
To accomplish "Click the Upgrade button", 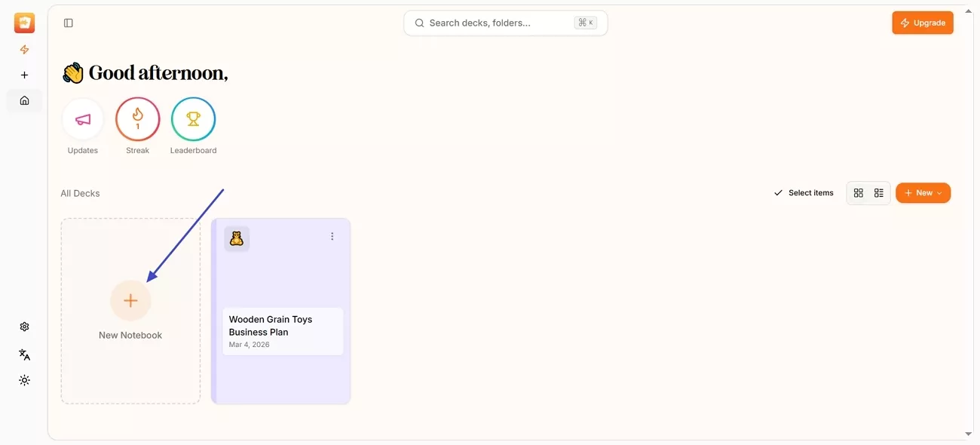I will [x=922, y=22].
